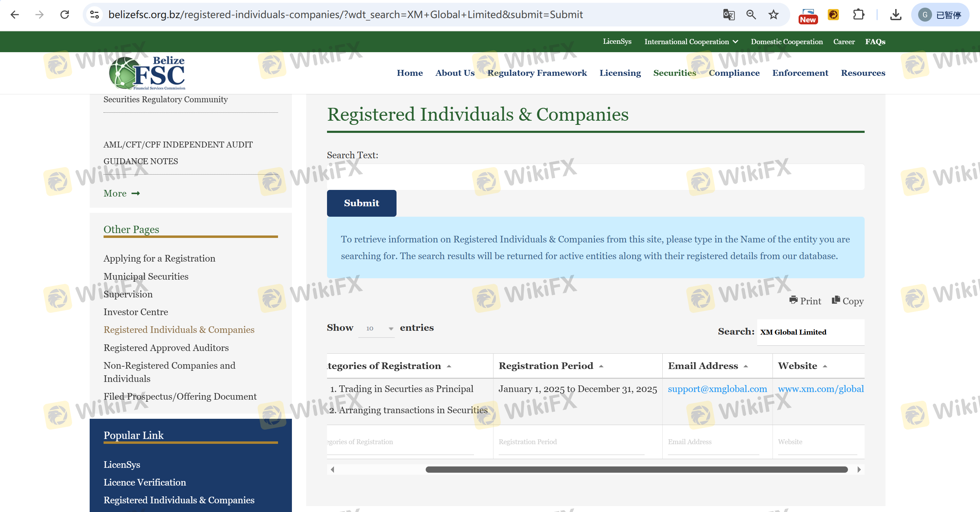Click the scroll right arrow of table
980x512 pixels.
(859, 469)
